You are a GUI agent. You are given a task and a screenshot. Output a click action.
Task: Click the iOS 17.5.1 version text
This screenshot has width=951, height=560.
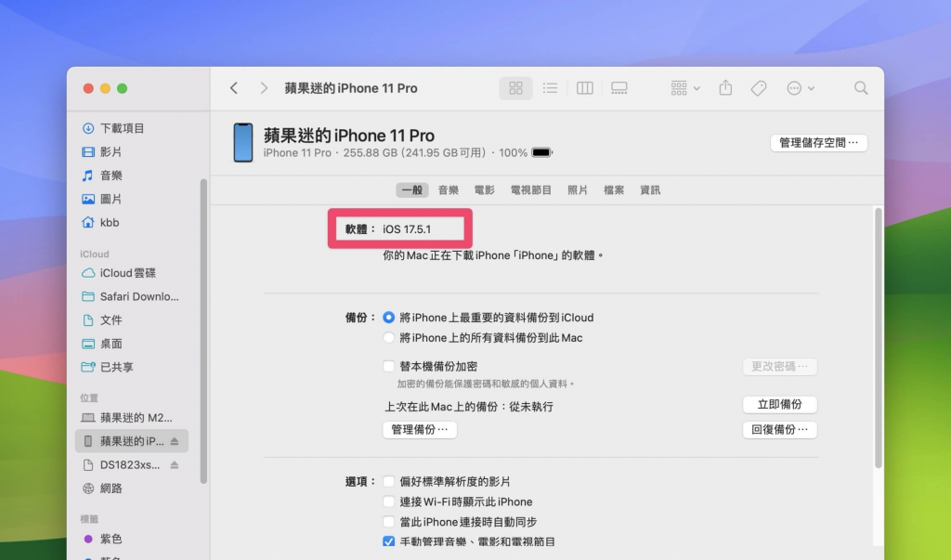click(407, 229)
